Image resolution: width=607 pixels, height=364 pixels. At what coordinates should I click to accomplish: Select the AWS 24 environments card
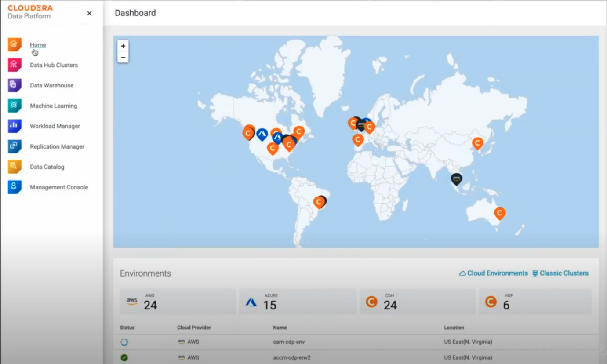pos(178,302)
